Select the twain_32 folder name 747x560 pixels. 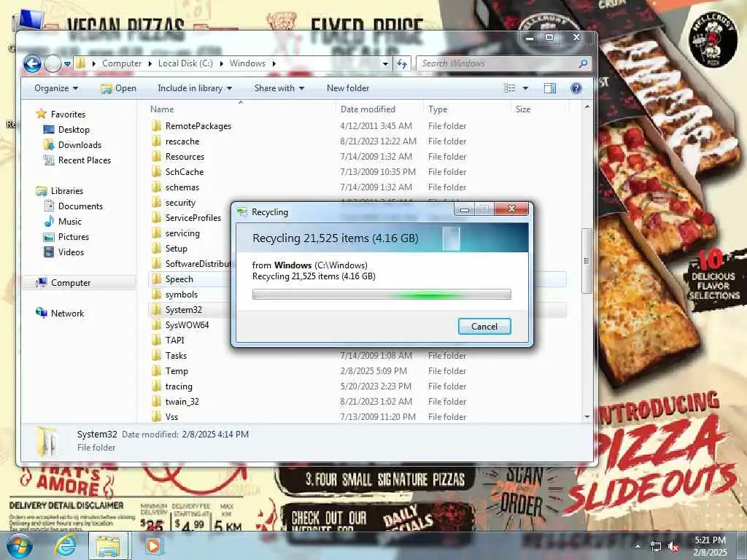click(182, 402)
